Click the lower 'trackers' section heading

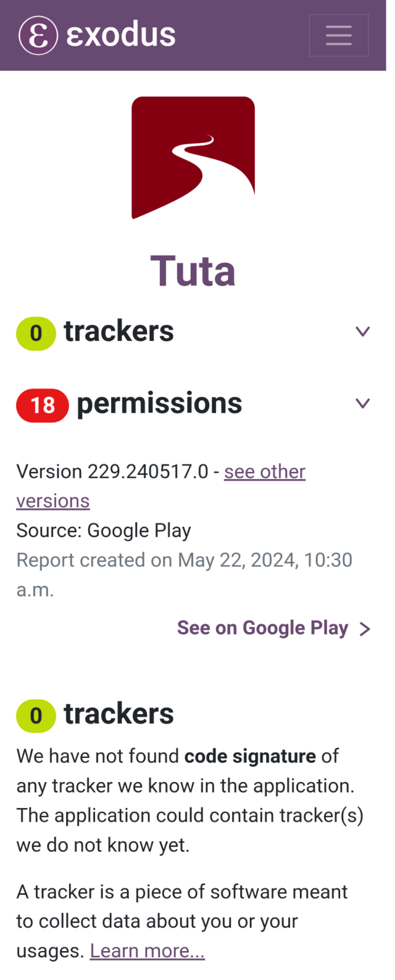point(118,714)
